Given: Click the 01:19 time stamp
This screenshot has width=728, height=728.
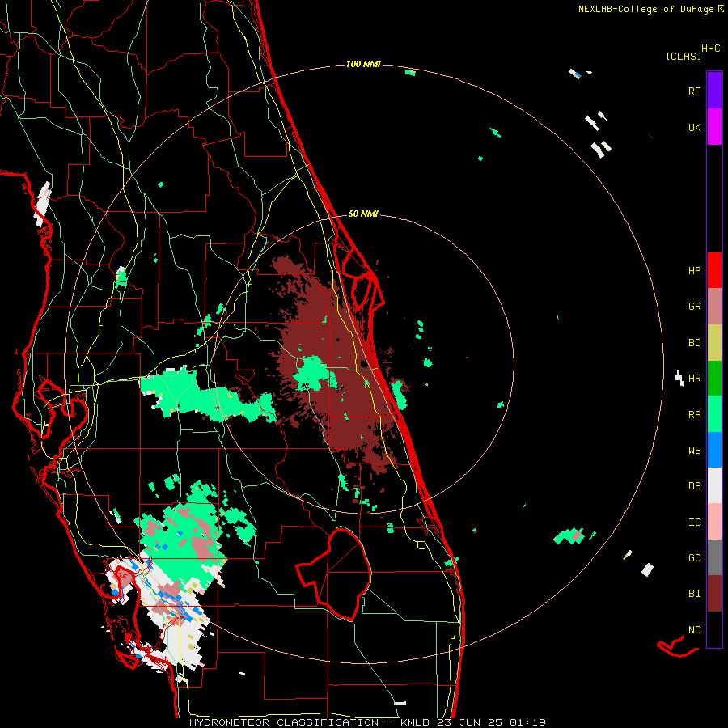Looking at the screenshot, I should [x=527, y=722].
